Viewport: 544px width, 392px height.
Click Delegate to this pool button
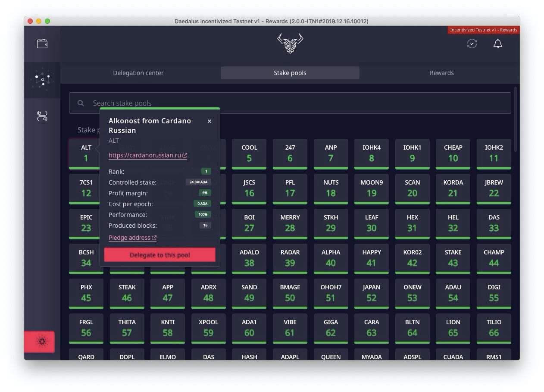[x=160, y=255]
